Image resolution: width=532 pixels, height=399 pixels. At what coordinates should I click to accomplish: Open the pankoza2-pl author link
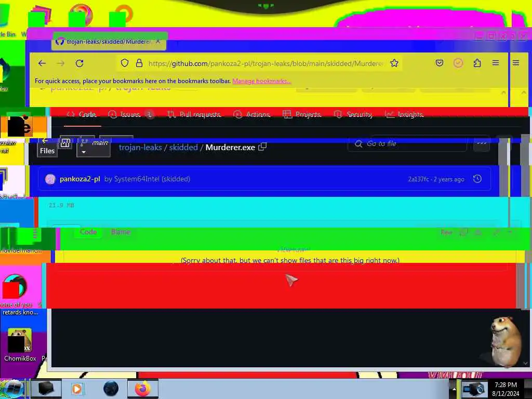click(x=79, y=179)
